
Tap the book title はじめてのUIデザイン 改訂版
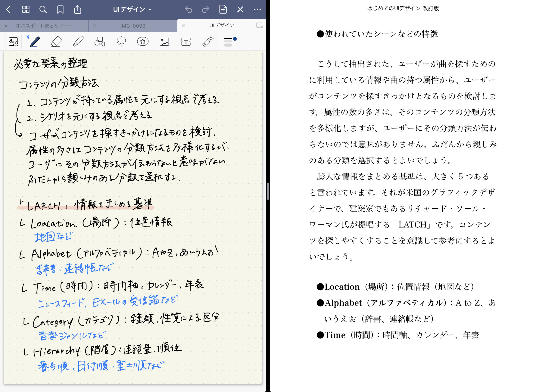tap(403, 8)
